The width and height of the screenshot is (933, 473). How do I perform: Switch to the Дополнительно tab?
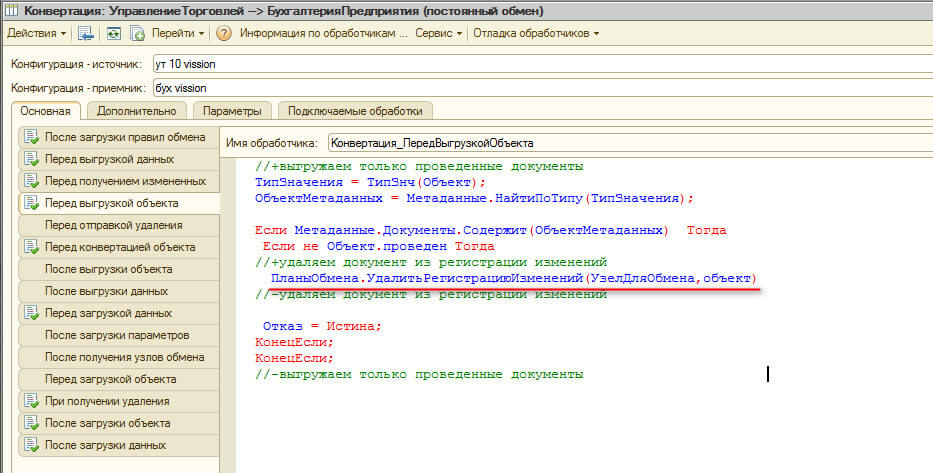(137, 111)
